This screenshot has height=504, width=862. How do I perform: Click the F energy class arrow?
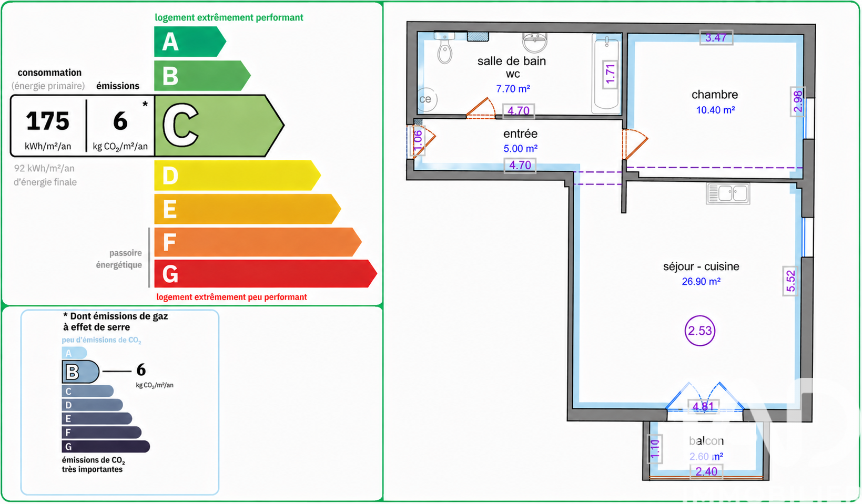pos(258,242)
